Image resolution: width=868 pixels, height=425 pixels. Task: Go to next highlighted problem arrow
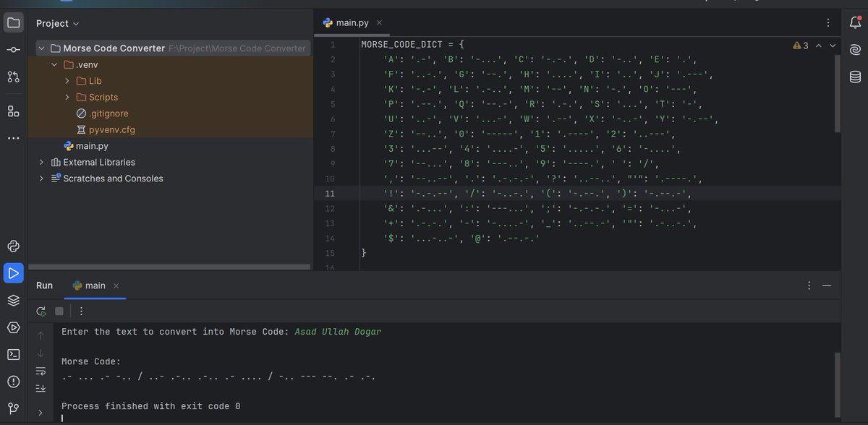tap(833, 46)
